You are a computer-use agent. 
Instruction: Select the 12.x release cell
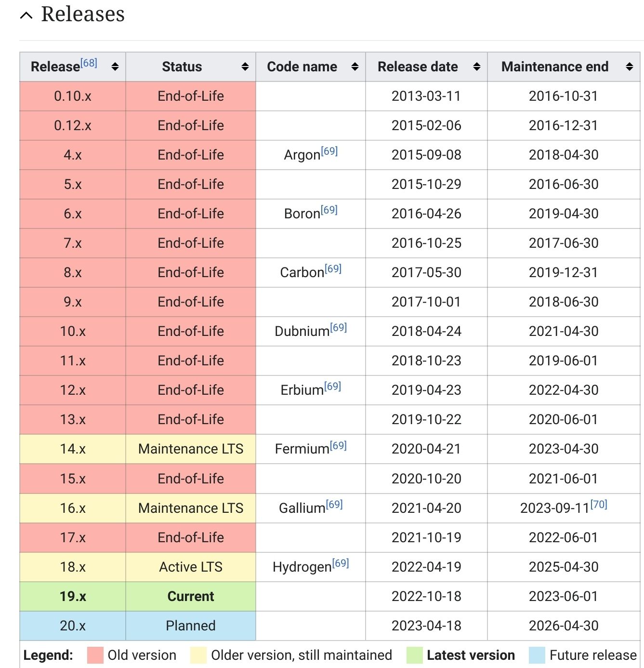tap(73, 390)
